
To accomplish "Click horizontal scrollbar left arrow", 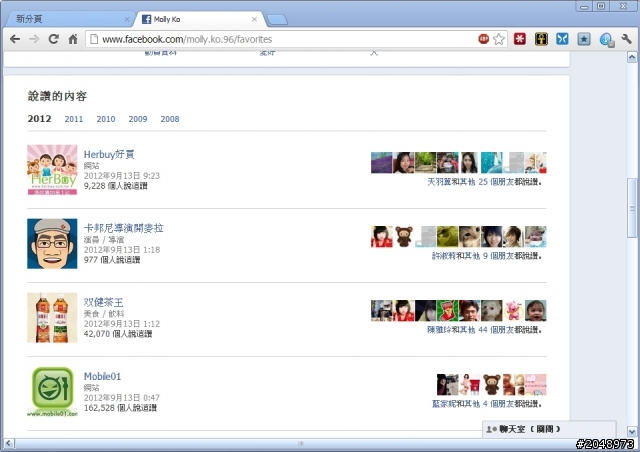I will pos(8,443).
